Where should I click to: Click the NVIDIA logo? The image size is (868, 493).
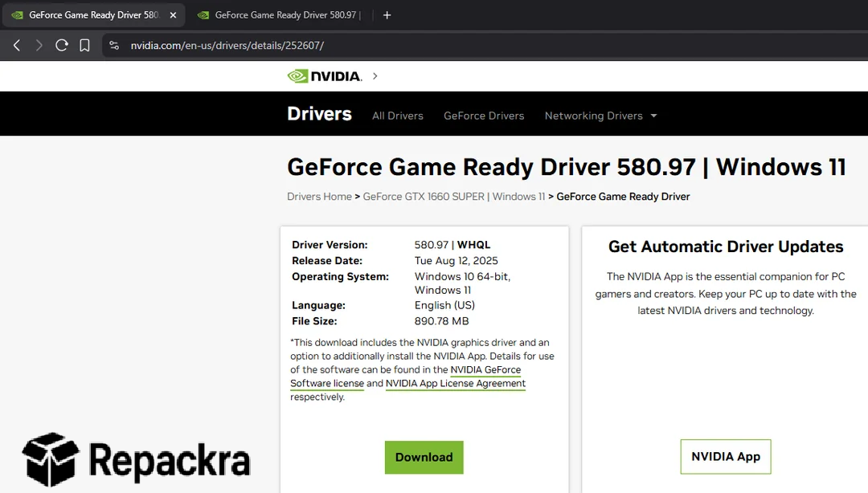(x=325, y=75)
